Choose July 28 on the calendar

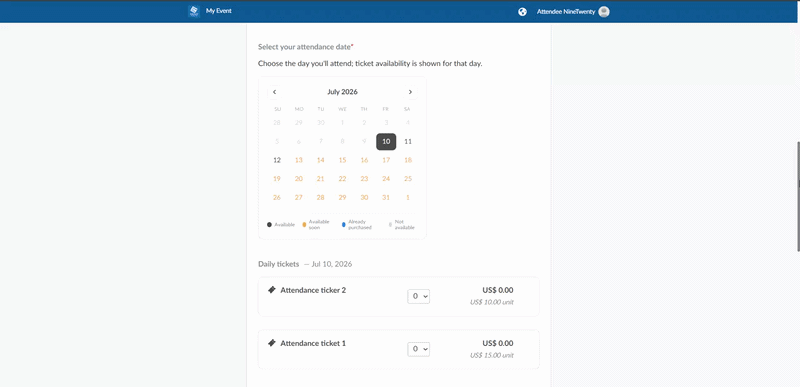(x=320, y=197)
